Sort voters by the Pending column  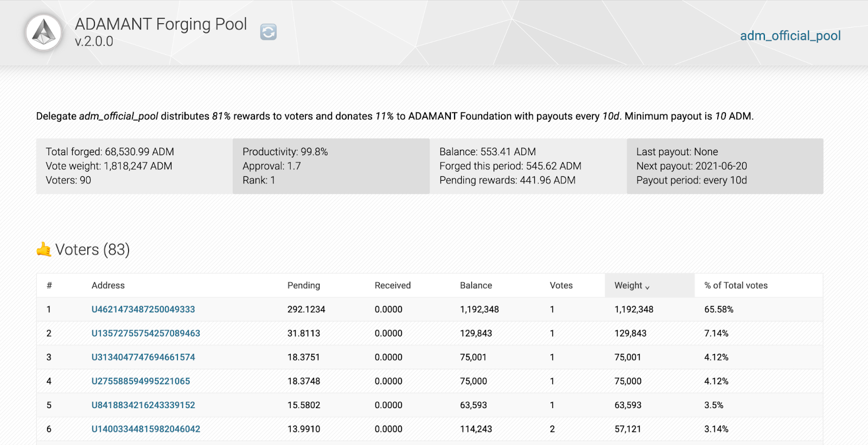click(303, 285)
